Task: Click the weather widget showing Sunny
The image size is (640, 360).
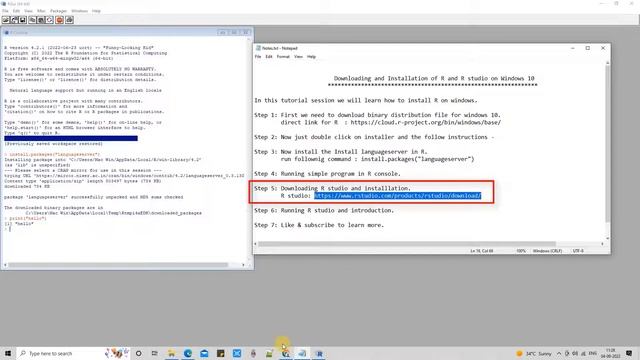Action: coord(534,353)
